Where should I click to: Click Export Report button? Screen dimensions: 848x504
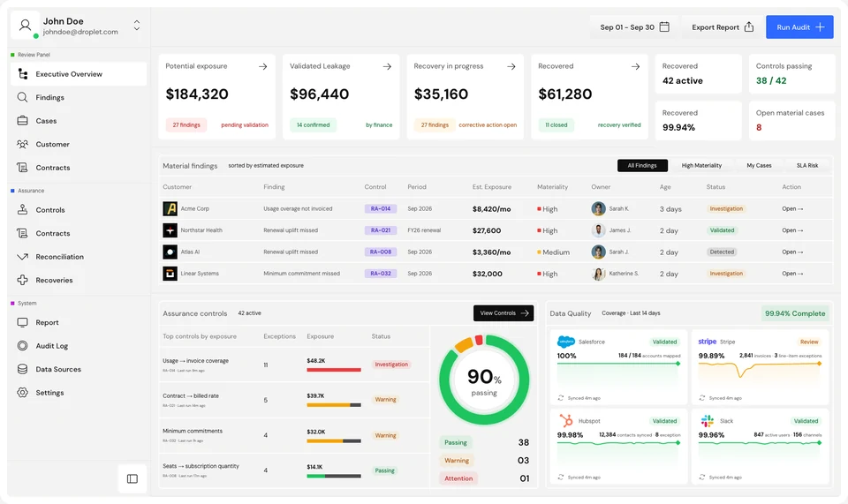pos(723,27)
